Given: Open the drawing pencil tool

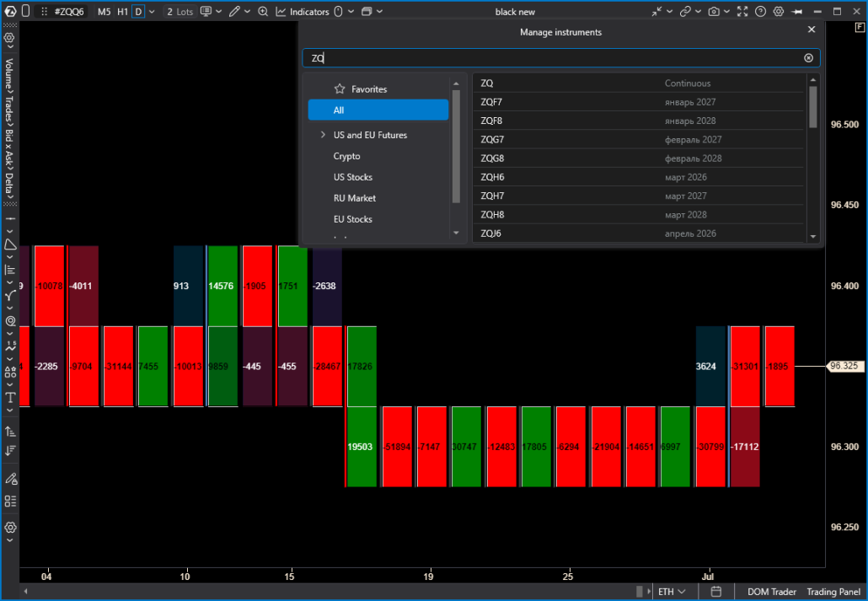Looking at the screenshot, I should click(x=235, y=11).
